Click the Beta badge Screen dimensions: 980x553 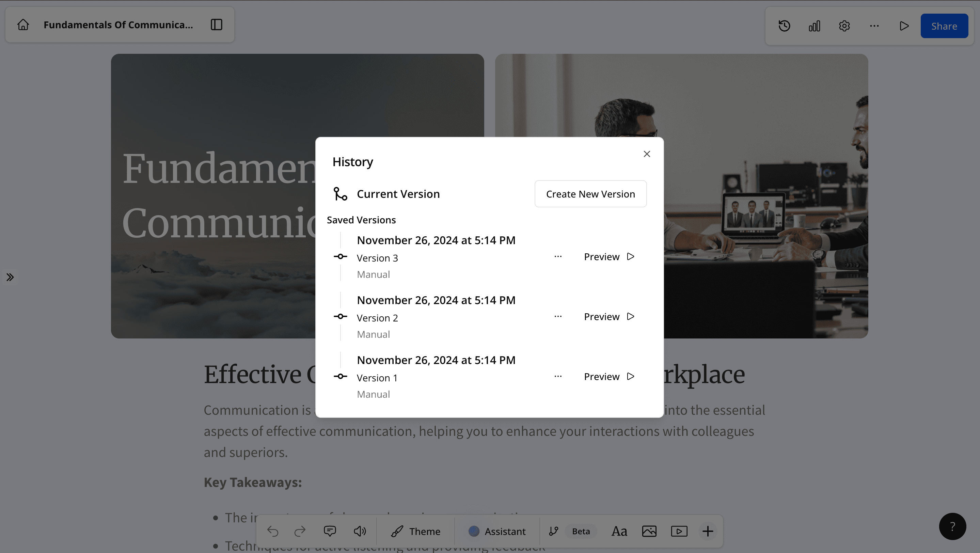pos(581,531)
